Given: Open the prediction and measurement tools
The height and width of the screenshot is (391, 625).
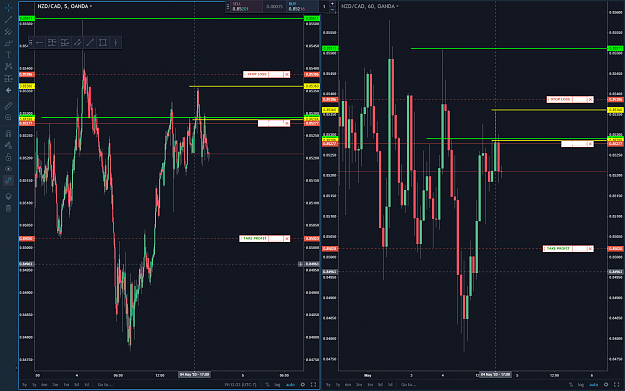Looking at the screenshot, I should pos(8,79).
